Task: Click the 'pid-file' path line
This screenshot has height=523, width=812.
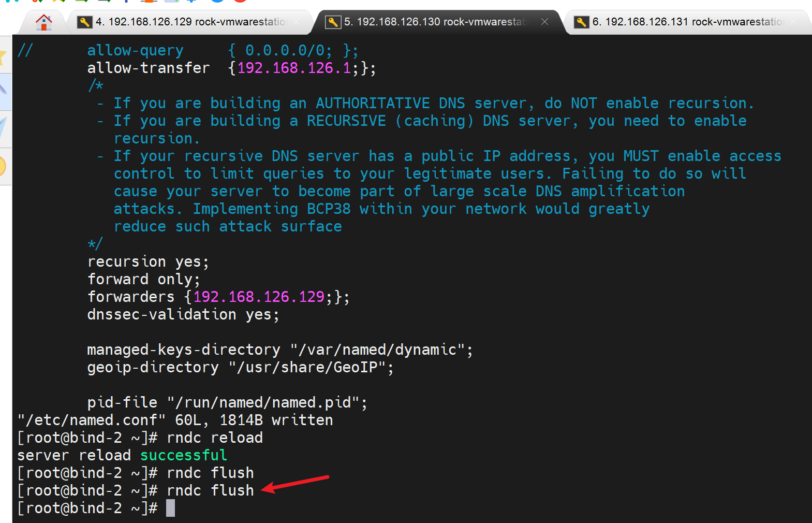Action: 227,402
